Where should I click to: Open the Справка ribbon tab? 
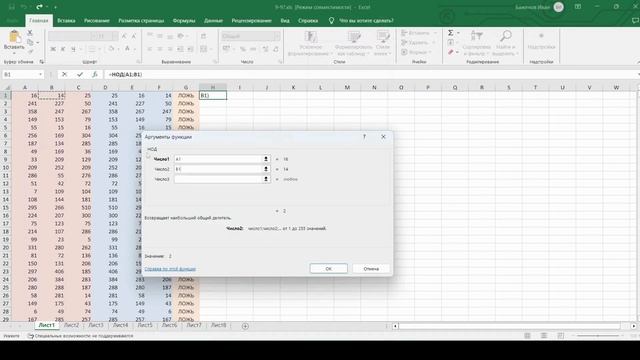[x=308, y=20]
